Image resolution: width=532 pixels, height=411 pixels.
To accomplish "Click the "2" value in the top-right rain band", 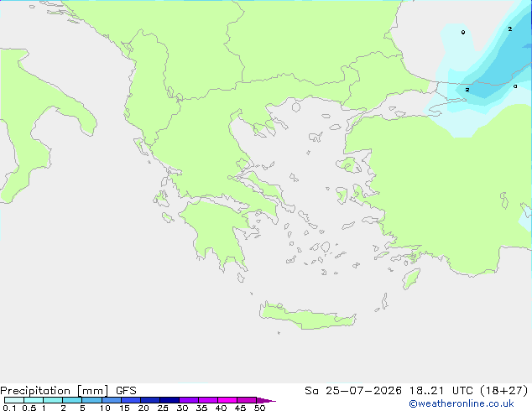I will click(x=510, y=29).
